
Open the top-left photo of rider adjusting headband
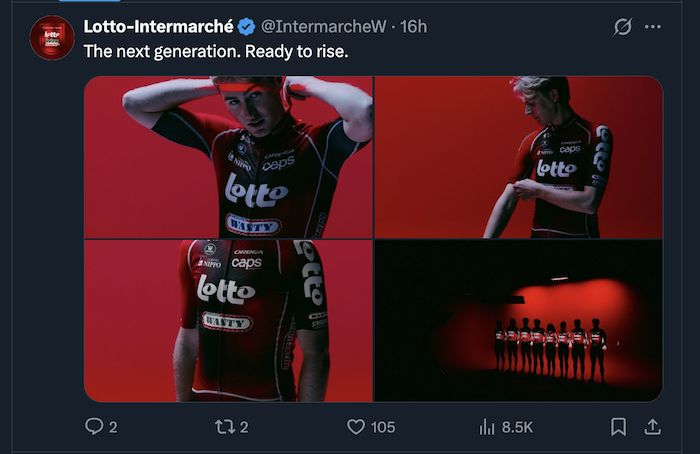[228, 157]
